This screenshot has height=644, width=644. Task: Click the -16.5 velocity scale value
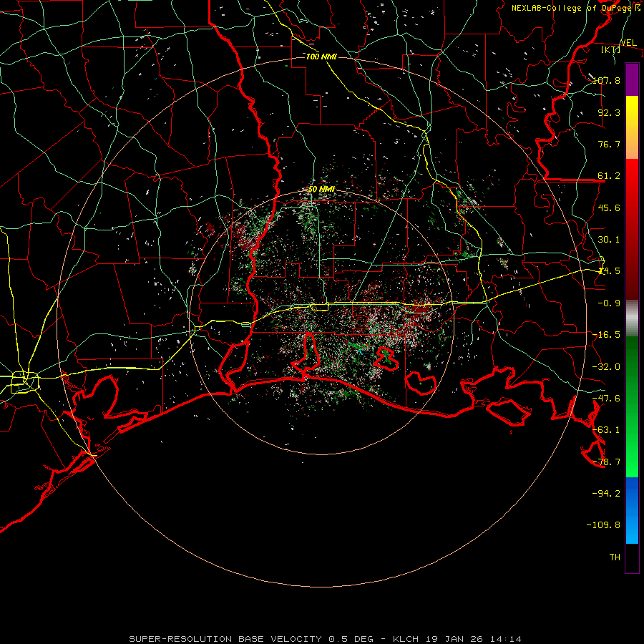click(x=606, y=335)
